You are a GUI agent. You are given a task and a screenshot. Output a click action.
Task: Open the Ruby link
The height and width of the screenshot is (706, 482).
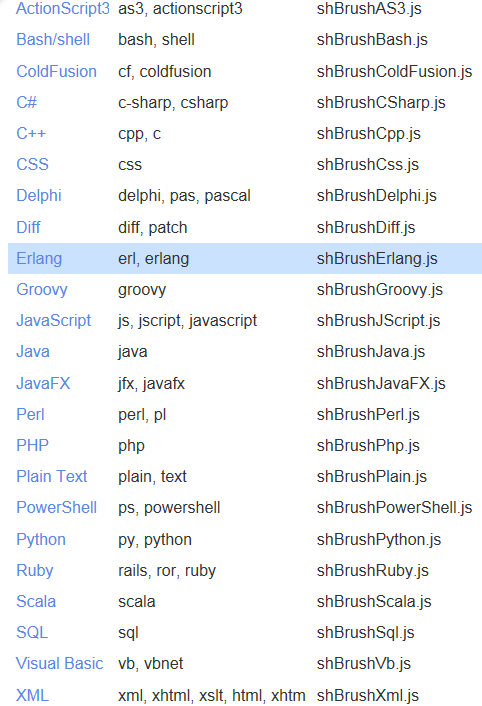click(x=35, y=570)
